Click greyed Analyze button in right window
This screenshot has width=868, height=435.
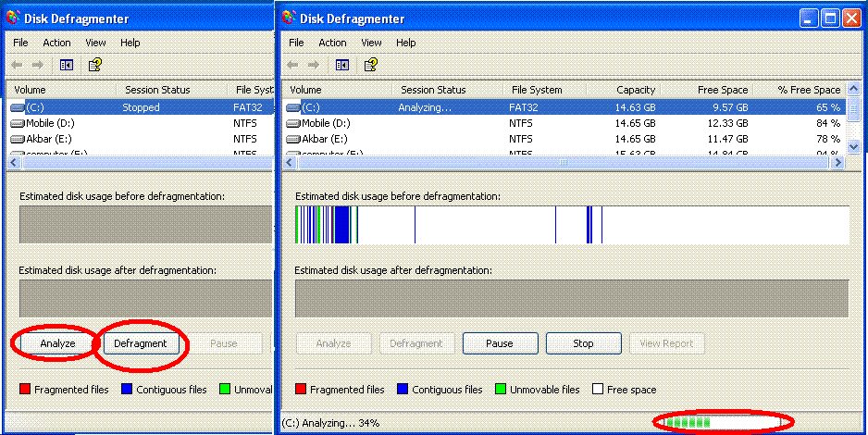click(333, 343)
